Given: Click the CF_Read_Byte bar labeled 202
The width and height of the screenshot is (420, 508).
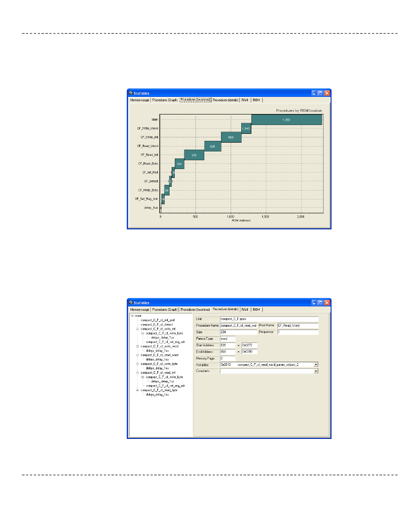Looking at the screenshot, I should 180,164.
